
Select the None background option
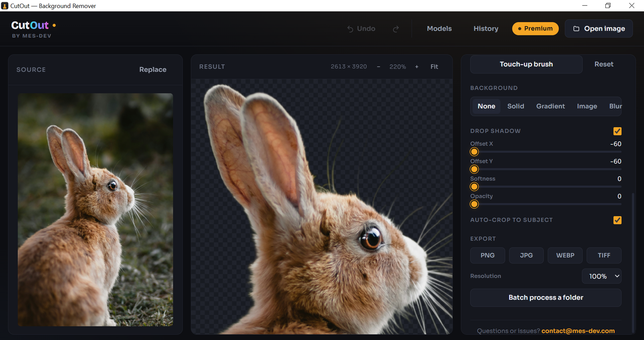click(x=486, y=106)
